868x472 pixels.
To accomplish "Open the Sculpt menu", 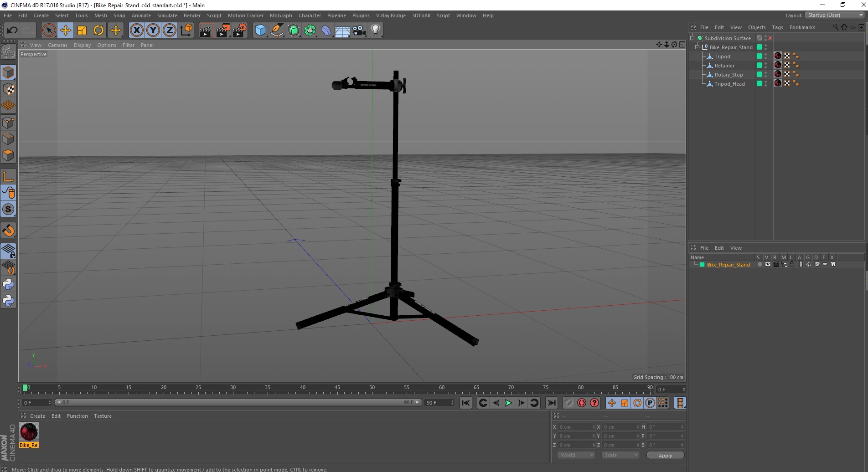I will (214, 15).
